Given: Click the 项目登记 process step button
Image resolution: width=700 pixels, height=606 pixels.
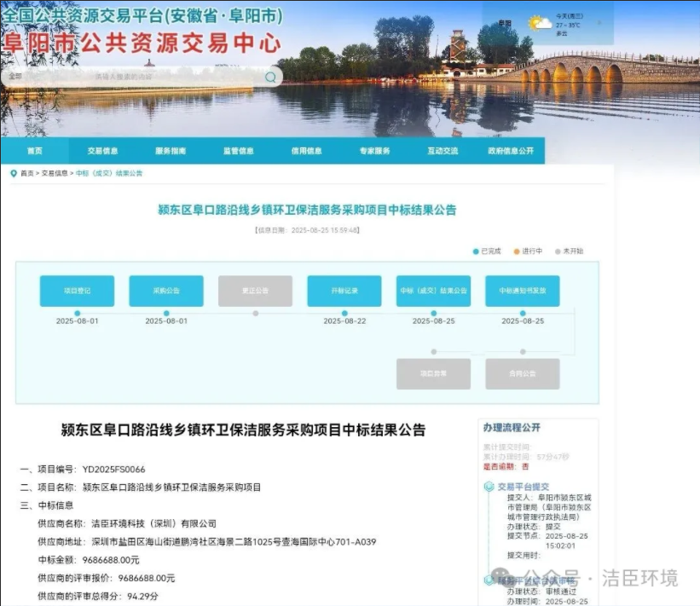Looking at the screenshot, I should pos(77,291).
